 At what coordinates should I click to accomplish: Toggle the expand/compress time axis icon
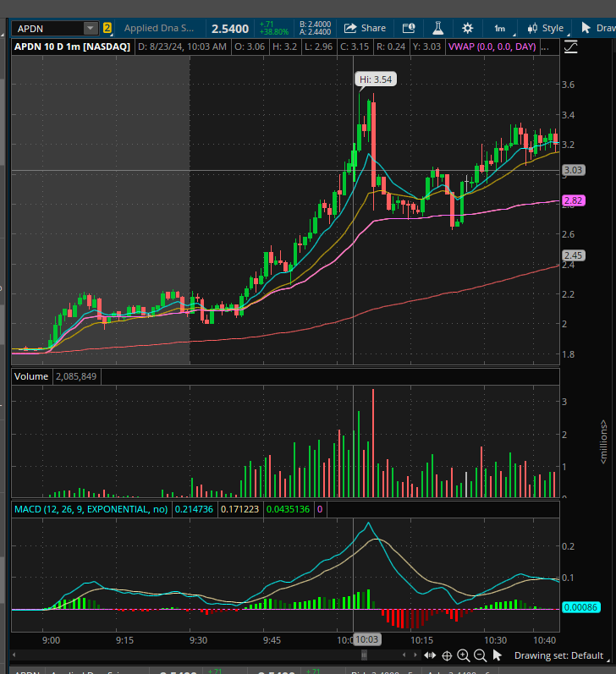click(x=430, y=655)
